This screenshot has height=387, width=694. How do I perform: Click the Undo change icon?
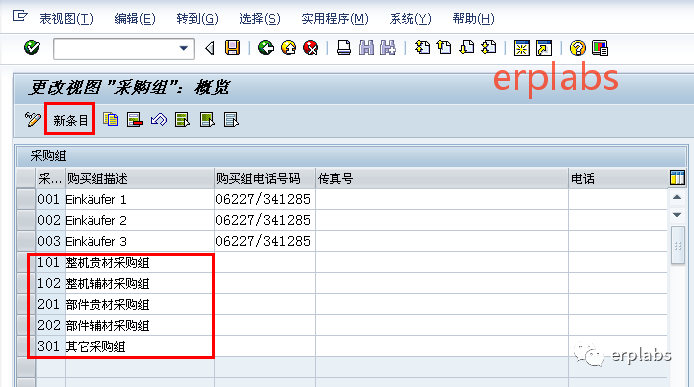point(159,120)
